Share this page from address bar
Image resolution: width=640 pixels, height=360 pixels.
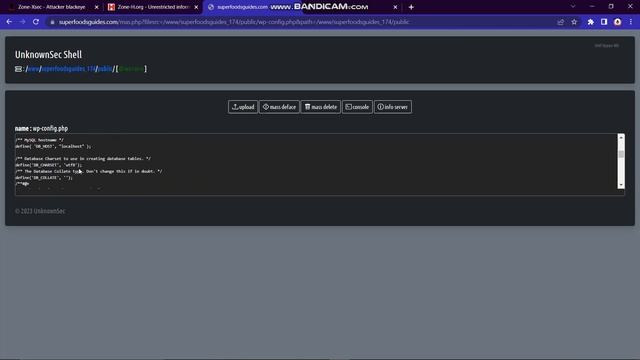[561, 22]
